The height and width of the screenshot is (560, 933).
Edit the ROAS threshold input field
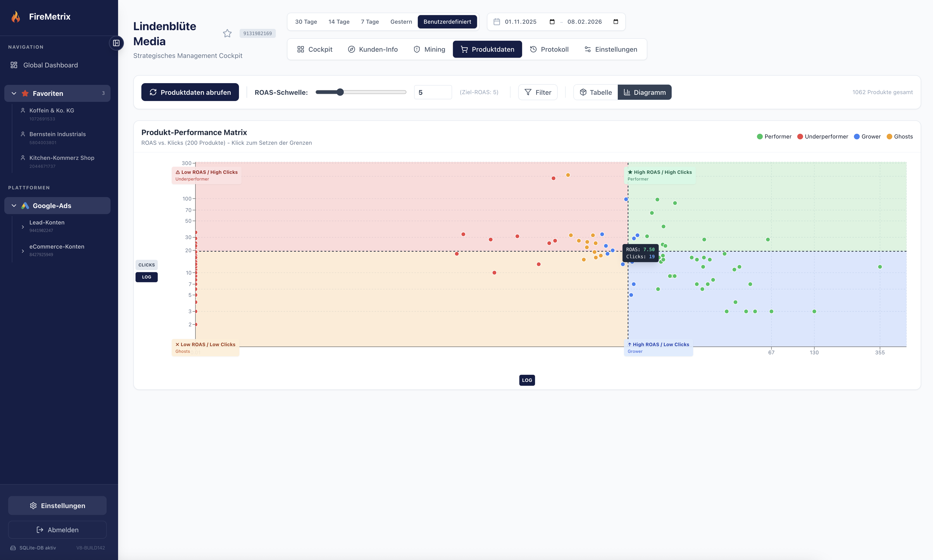432,92
